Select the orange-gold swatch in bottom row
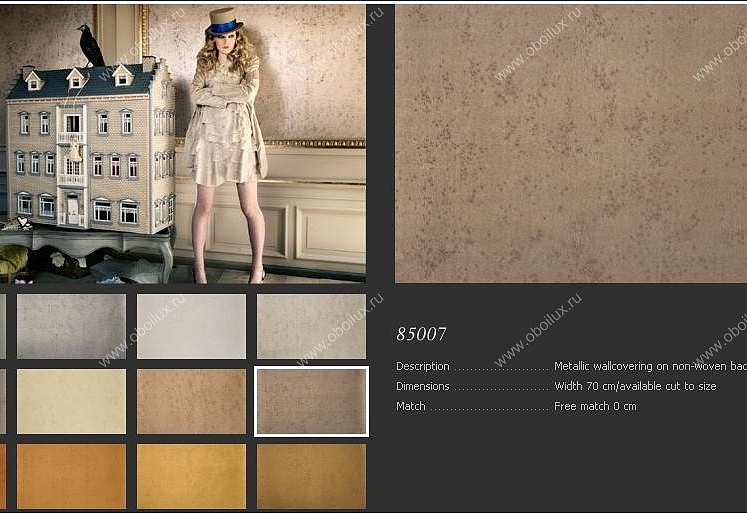 [x=71, y=476]
